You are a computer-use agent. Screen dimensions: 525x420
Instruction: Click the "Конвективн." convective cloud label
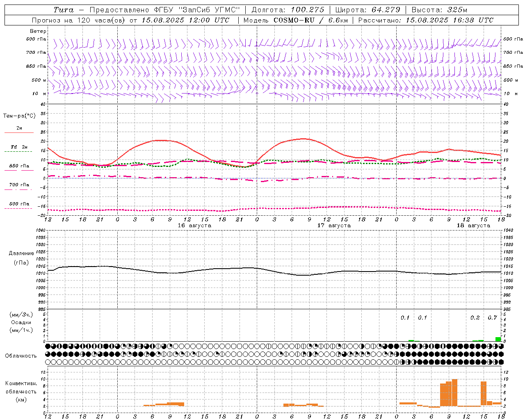21,383
